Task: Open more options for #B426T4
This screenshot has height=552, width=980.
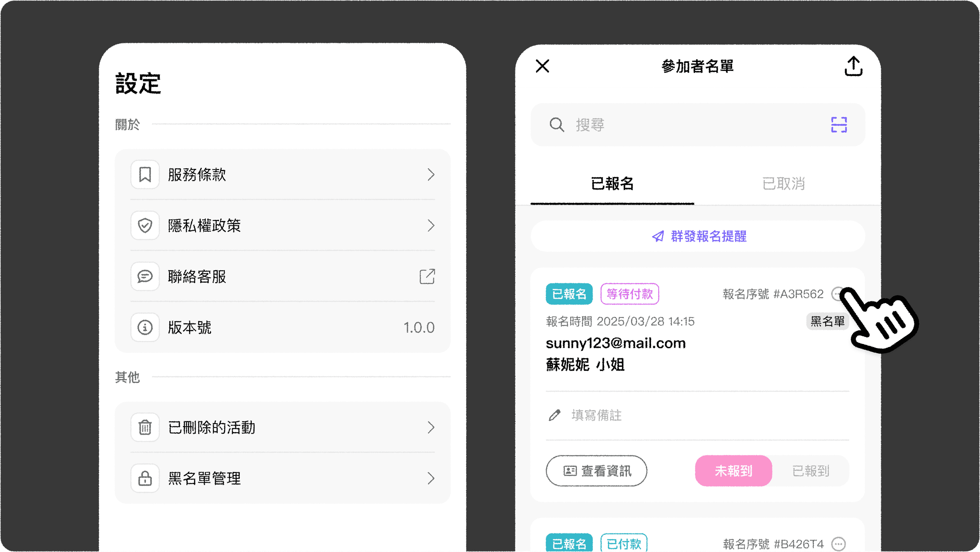Action: 838,544
